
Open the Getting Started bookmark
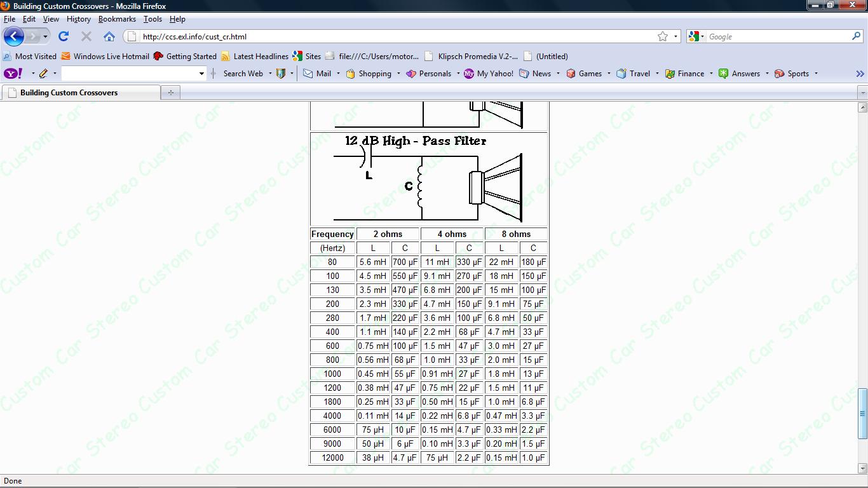pos(185,56)
